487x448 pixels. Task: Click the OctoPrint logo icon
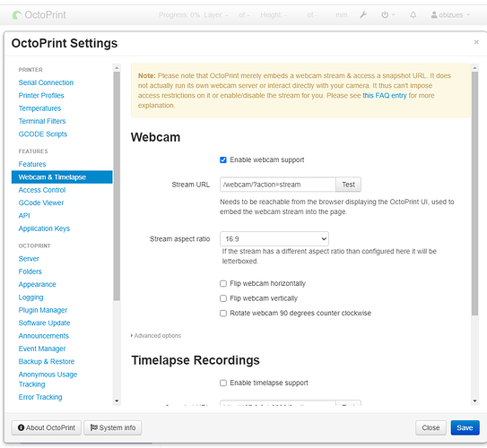pyautogui.click(x=17, y=15)
